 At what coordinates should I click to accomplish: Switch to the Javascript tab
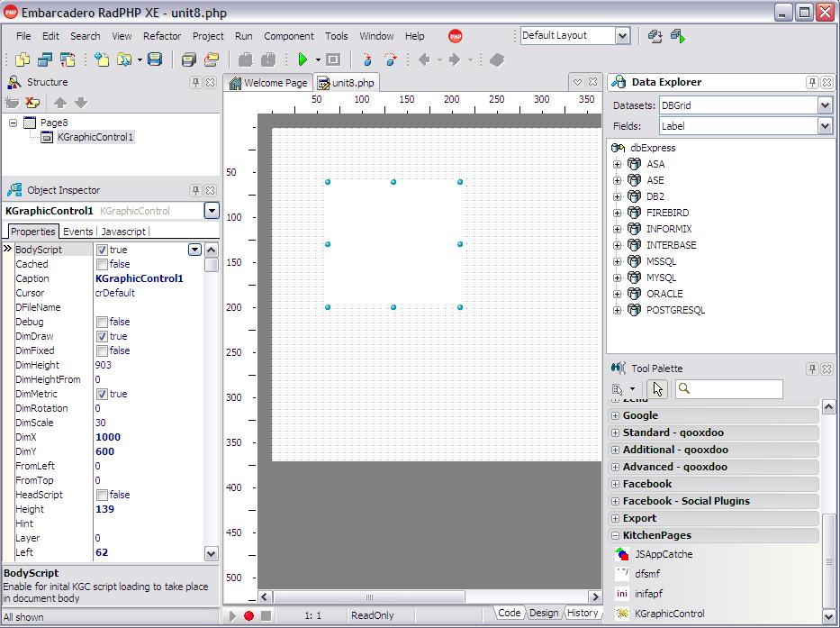(x=123, y=232)
